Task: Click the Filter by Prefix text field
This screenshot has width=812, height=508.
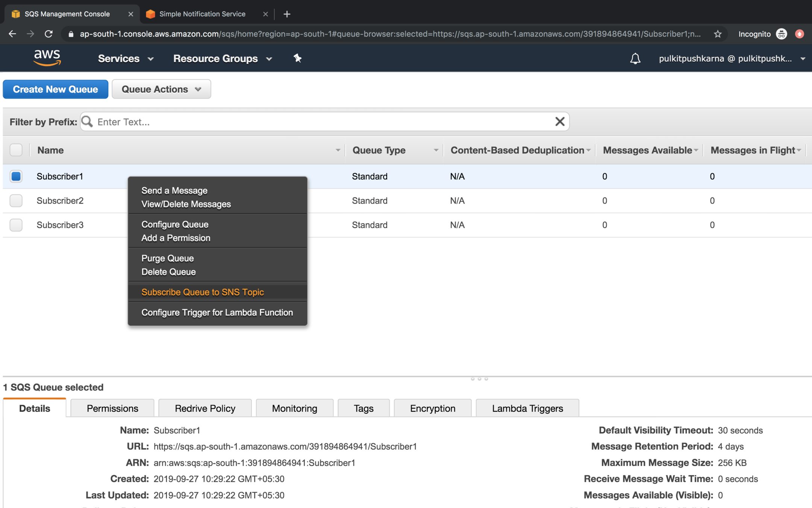Action: (x=323, y=122)
